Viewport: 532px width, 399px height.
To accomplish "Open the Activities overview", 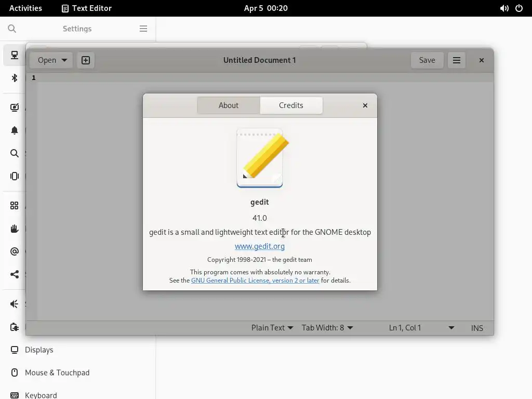I will pos(25,8).
